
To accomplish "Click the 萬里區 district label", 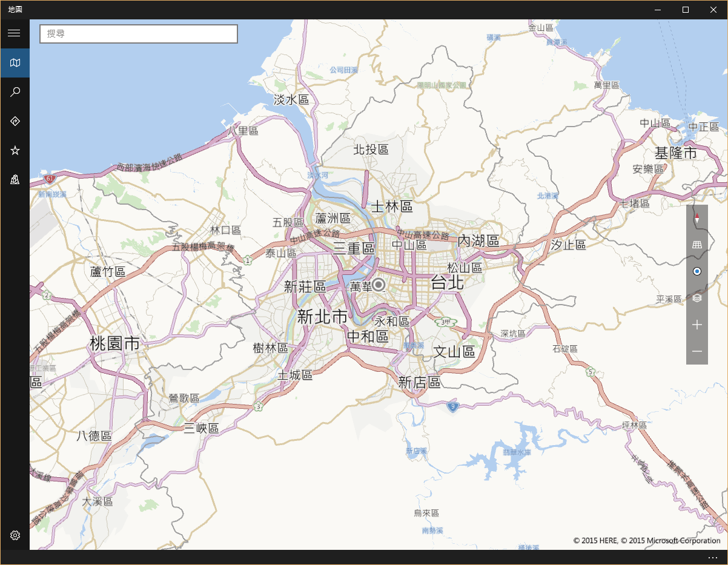I will click(606, 85).
